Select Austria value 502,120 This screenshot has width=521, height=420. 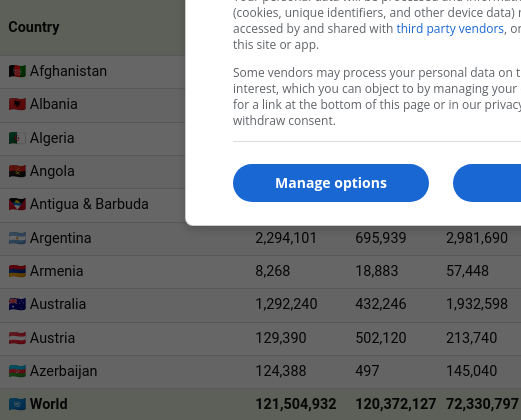381,338
